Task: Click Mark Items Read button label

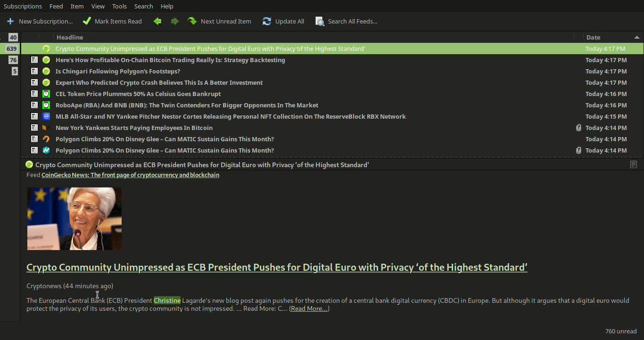Action: click(x=118, y=21)
